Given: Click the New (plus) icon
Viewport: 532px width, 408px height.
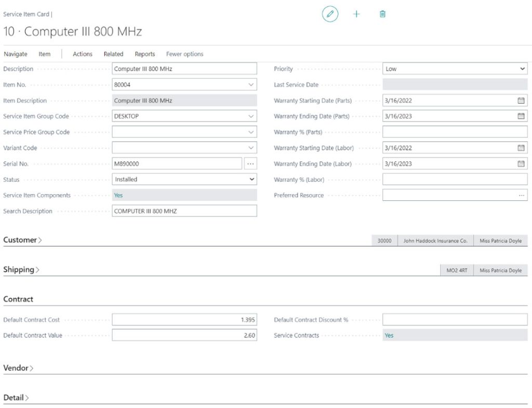Looking at the screenshot, I should 356,14.
